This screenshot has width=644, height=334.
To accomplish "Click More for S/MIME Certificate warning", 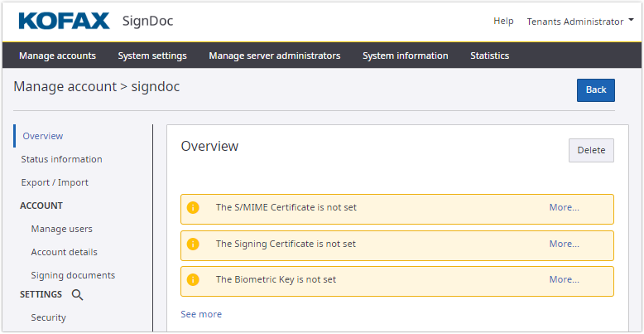I will click(x=564, y=208).
